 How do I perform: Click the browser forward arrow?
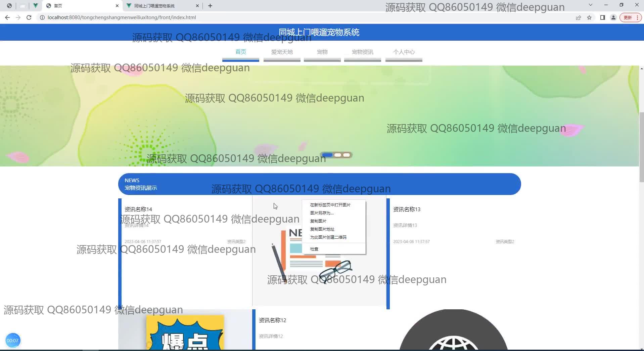(x=18, y=17)
